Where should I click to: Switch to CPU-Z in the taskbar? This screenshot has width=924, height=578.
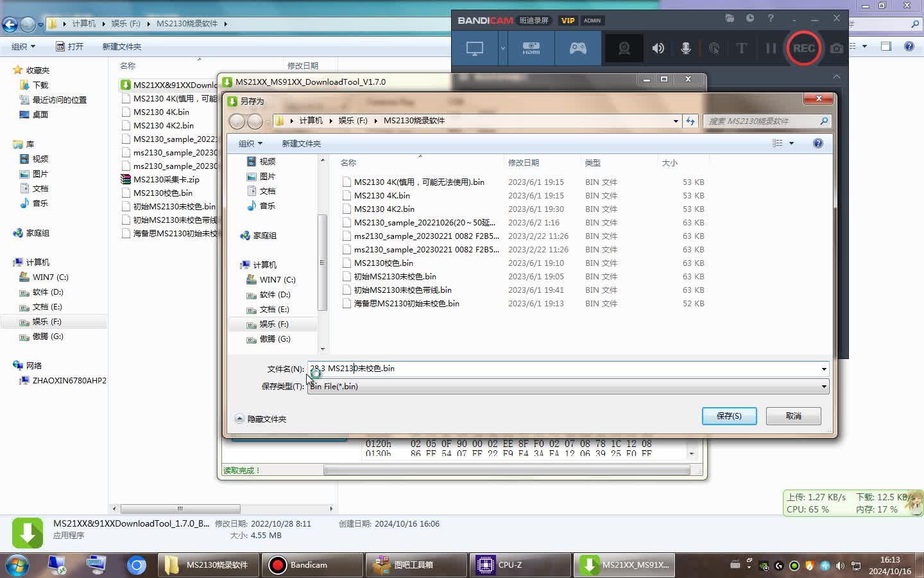[520, 565]
